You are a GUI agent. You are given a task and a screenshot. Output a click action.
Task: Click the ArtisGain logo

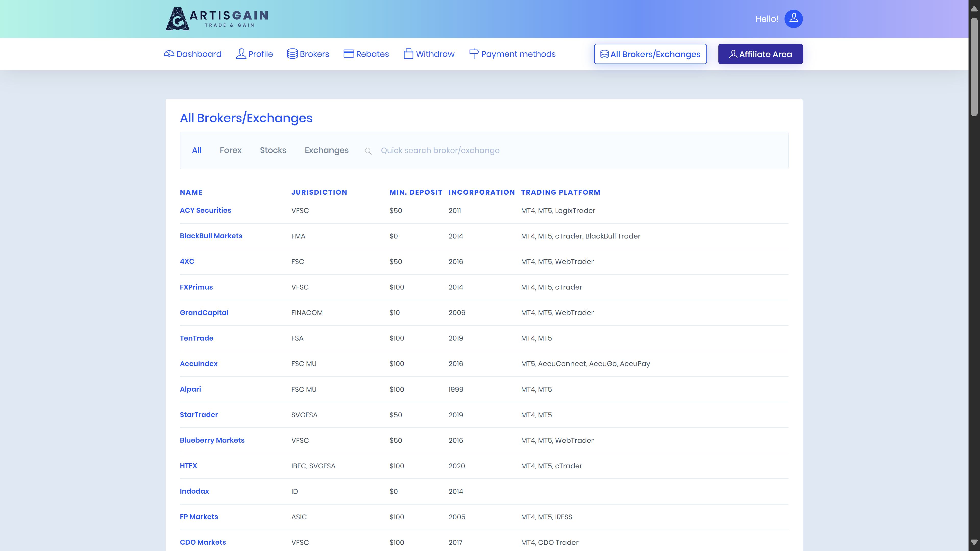217,19
